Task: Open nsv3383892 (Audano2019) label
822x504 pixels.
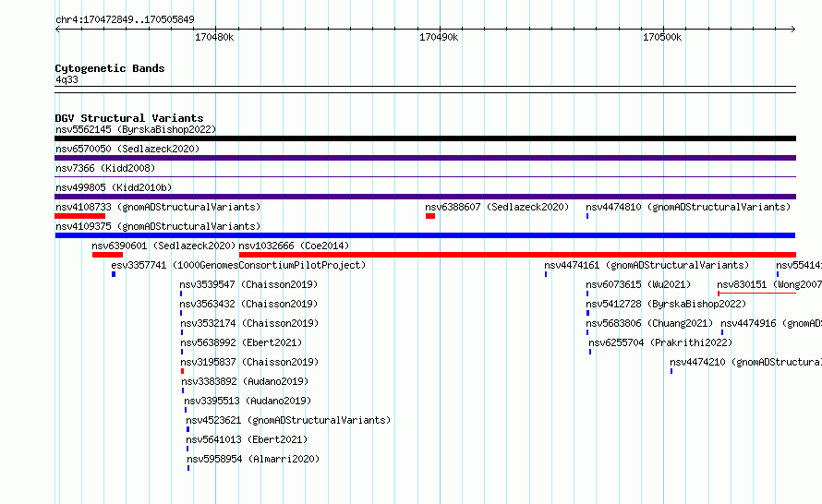Action: pos(245,381)
